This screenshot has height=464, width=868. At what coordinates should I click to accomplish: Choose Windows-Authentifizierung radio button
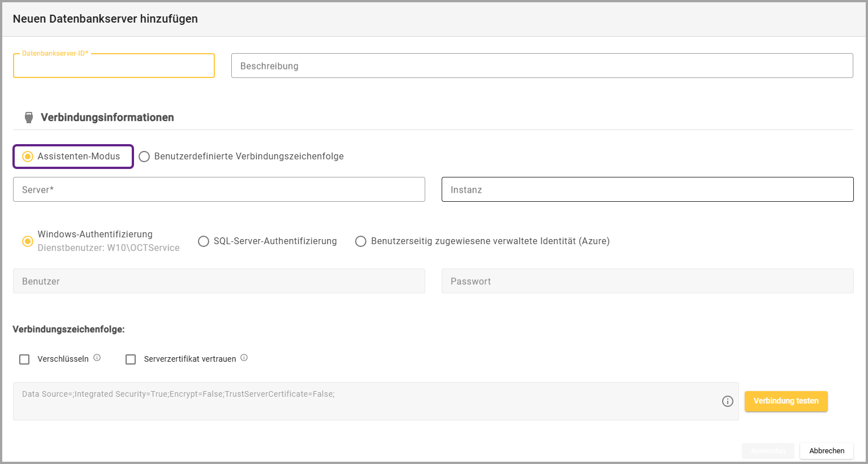tap(28, 241)
